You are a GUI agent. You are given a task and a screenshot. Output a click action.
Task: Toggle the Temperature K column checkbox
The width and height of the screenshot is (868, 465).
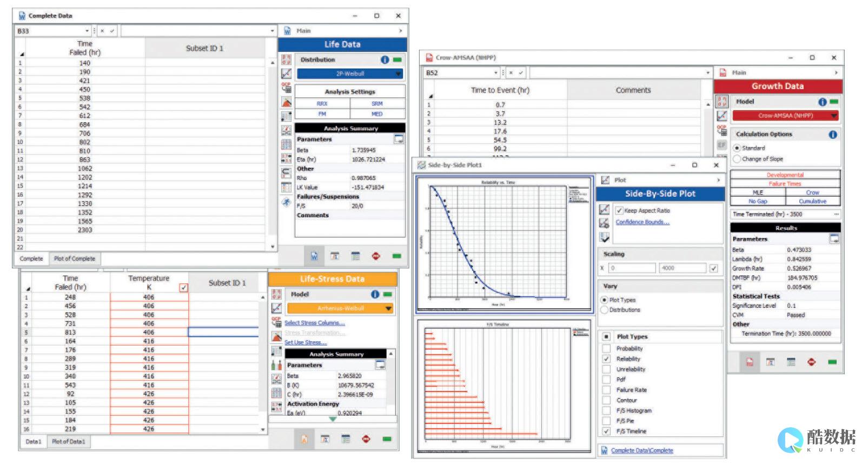[x=184, y=288]
